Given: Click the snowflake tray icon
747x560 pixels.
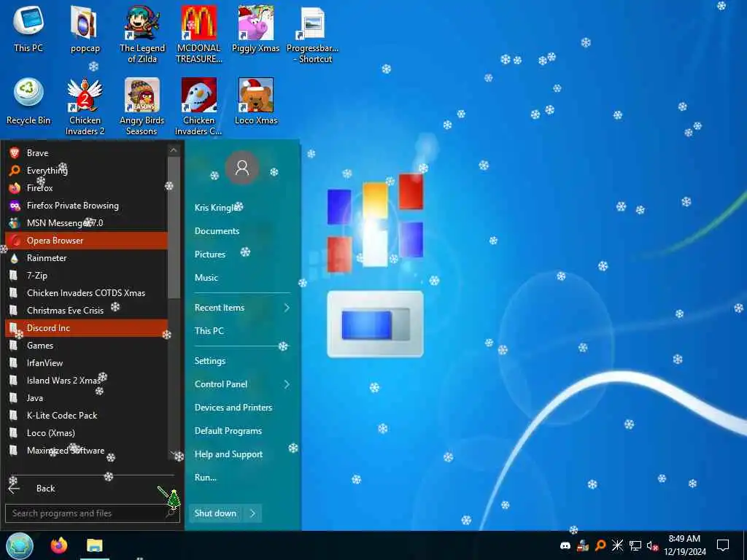Looking at the screenshot, I should coord(617,545).
